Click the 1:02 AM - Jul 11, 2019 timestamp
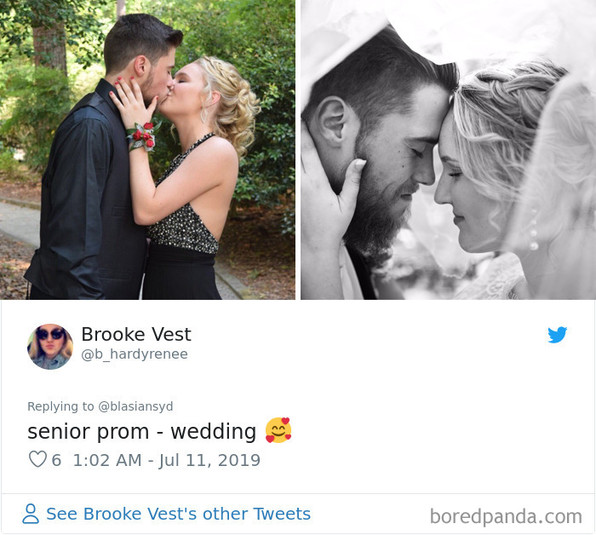The image size is (596, 535). (x=166, y=460)
